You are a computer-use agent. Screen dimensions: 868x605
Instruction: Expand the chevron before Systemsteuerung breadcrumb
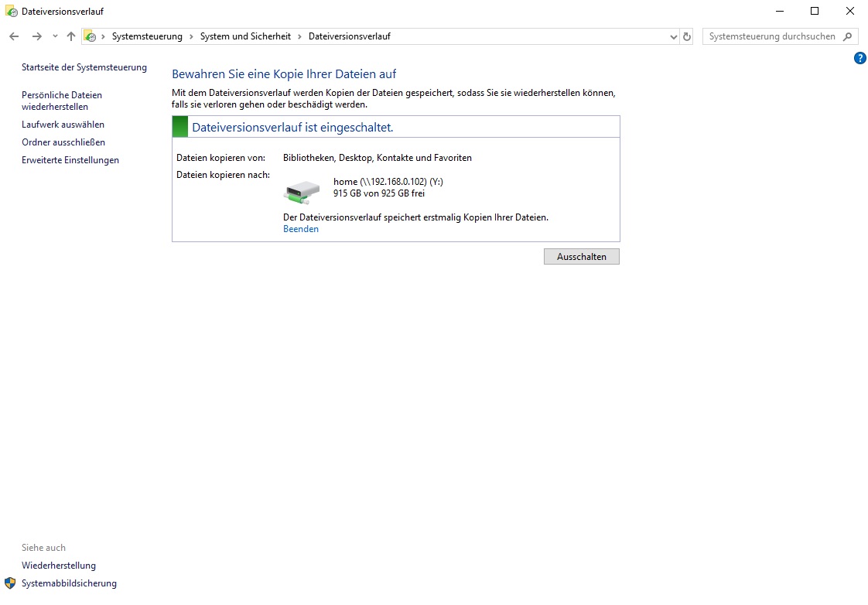click(x=103, y=36)
